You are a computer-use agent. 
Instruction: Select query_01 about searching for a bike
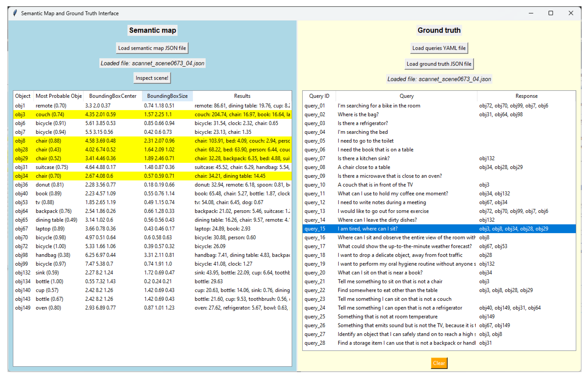[439, 106]
